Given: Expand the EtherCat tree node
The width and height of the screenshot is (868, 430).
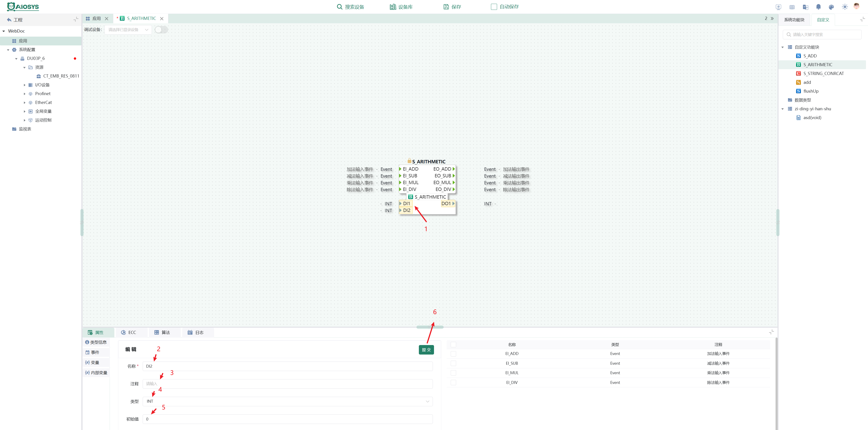Looking at the screenshot, I should pyautogui.click(x=24, y=102).
